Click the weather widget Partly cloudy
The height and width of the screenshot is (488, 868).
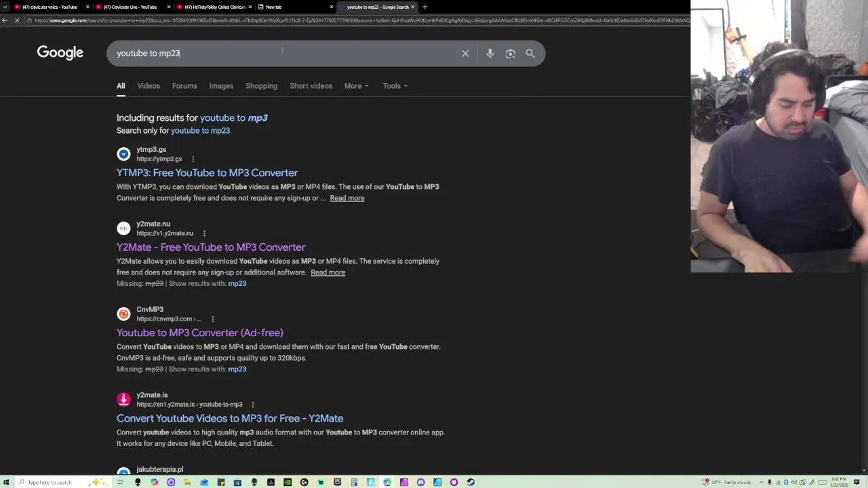726,482
